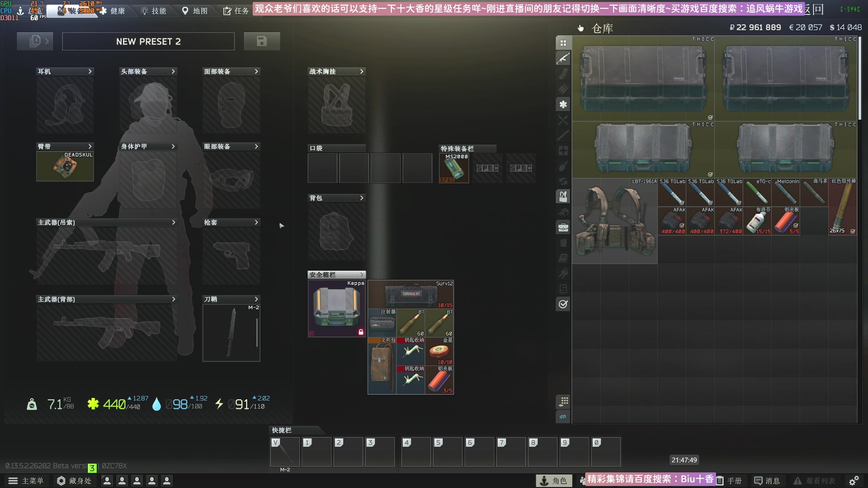Open the 任务 tasks tab

coord(236,11)
